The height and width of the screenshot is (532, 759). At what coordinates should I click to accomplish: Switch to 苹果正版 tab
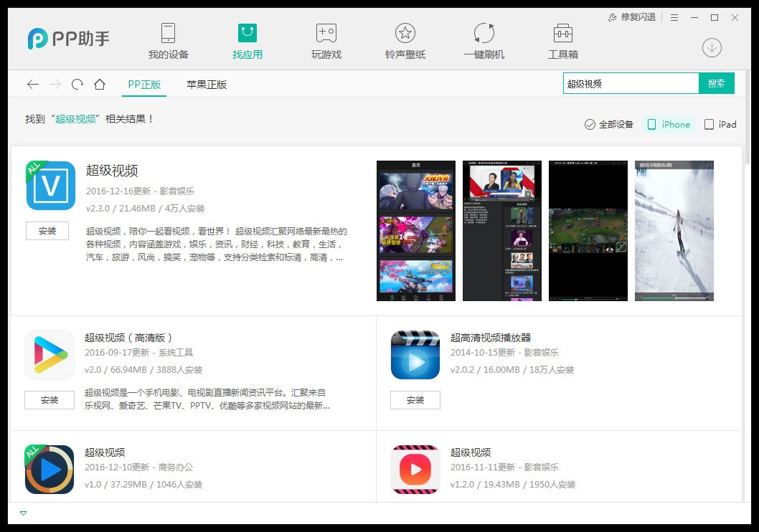pyautogui.click(x=207, y=85)
